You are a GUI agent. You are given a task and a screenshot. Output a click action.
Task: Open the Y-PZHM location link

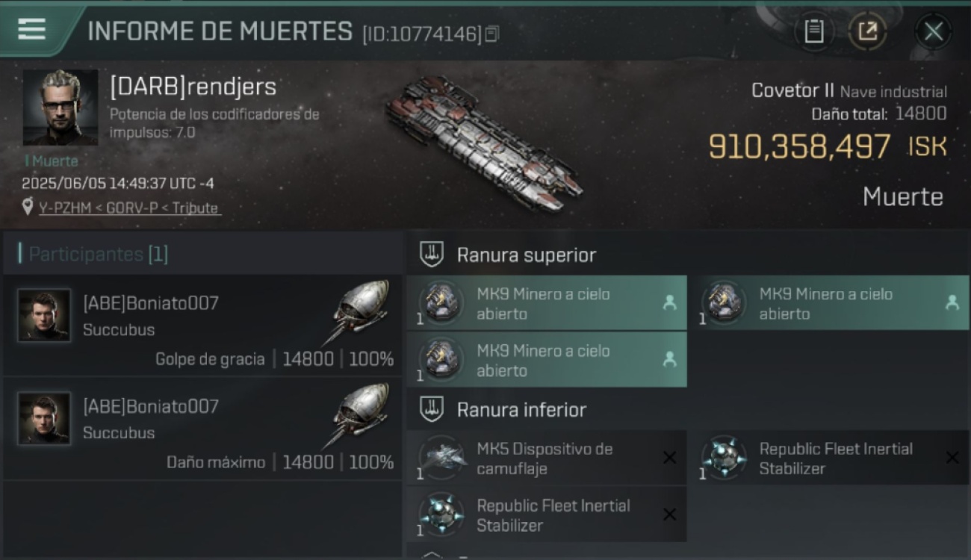pyautogui.click(x=129, y=208)
